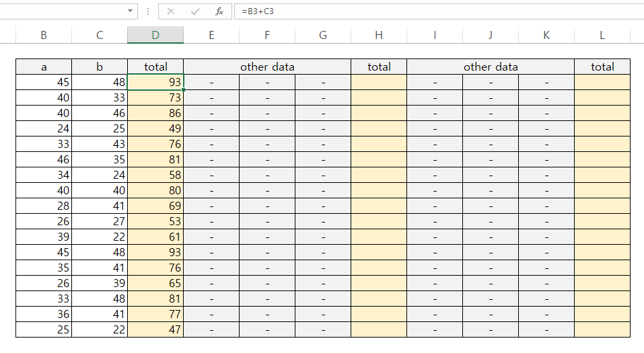Click the 'total' header in column H
The height and width of the screenshot is (353, 644).
click(379, 67)
